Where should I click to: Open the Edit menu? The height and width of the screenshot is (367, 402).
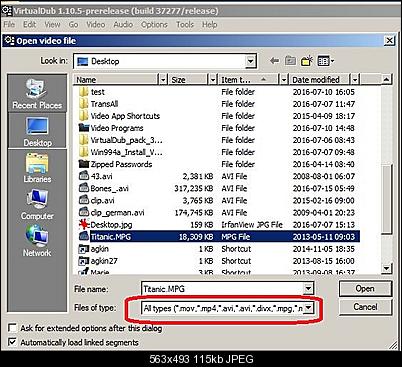29,25
